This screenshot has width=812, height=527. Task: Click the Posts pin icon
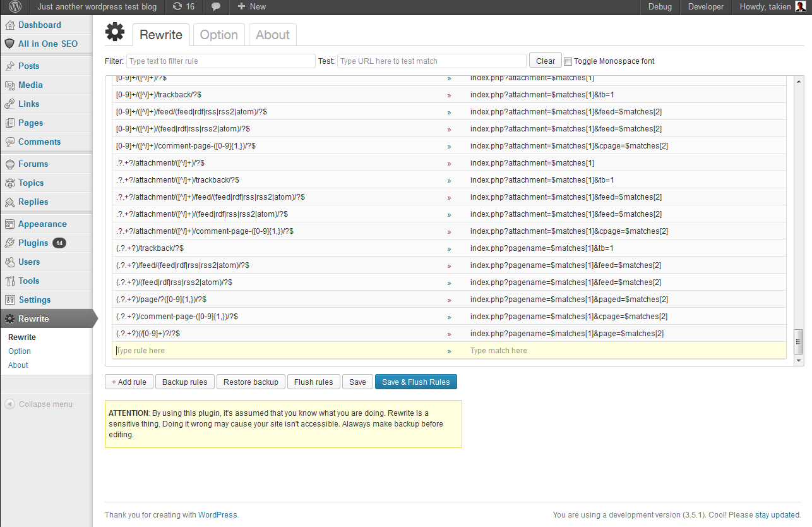9,66
